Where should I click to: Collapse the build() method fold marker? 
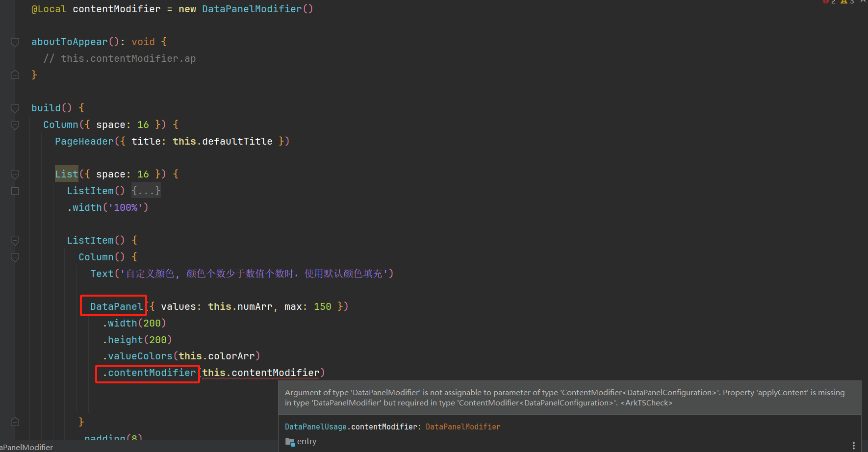pyautogui.click(x=15, y=108)
